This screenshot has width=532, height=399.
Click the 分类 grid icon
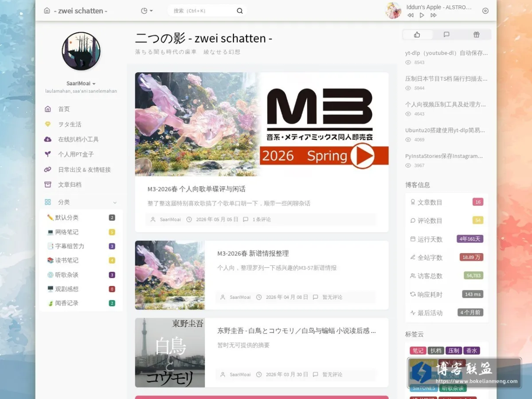tap(48, 202)
